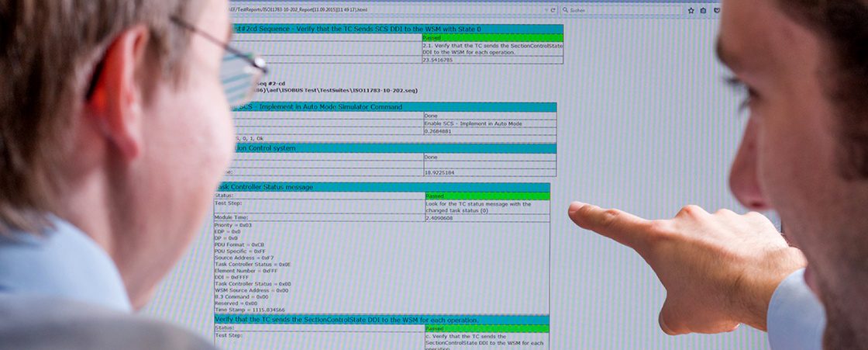
Task: Click the green Passed cell in the first table
Action: pyautogui.click(x=493, y=38)
